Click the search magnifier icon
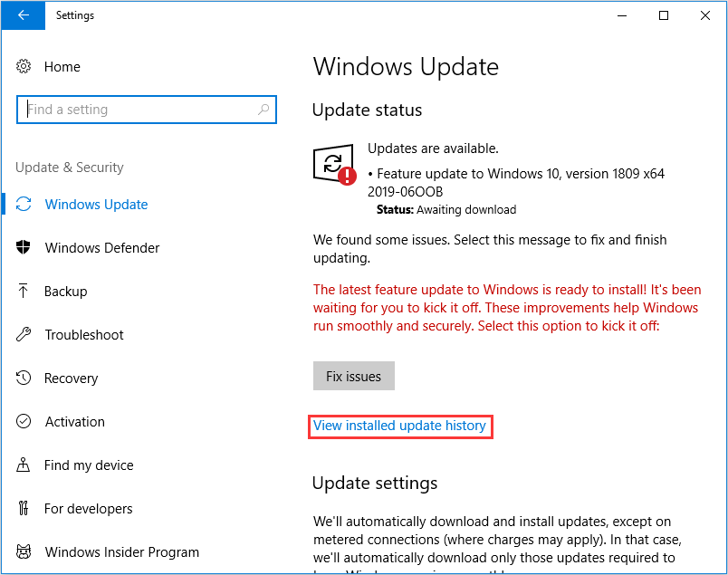728x575 pixels. [x=263, y=110]
